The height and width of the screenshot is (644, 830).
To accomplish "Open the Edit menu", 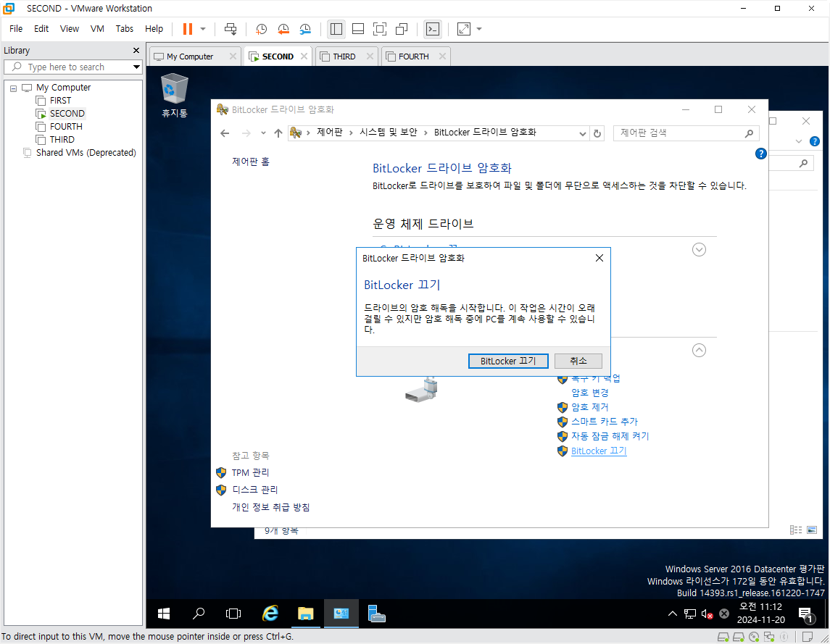I will pyautogui.click(x=41, y=28).
